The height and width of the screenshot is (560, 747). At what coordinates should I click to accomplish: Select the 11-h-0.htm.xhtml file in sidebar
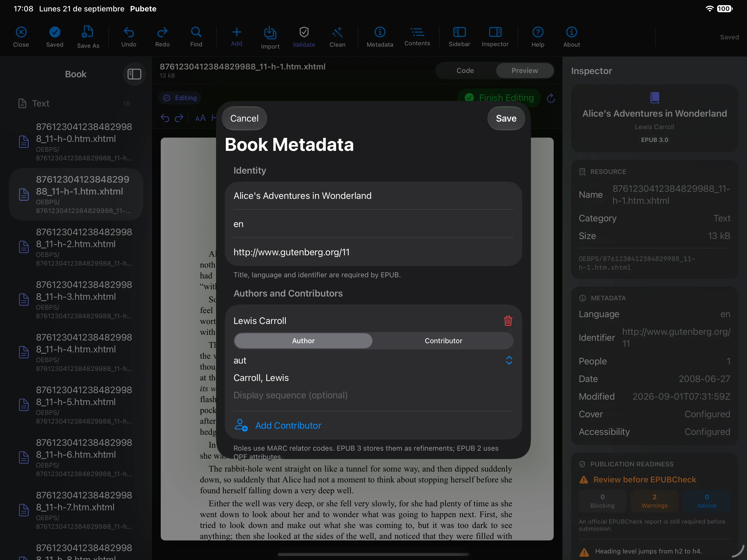(x=76, y=141)
